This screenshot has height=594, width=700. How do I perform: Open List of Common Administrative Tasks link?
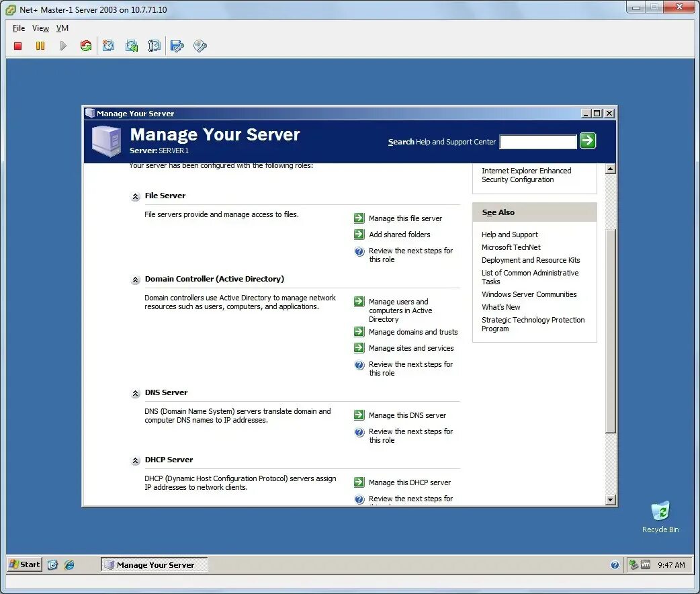pyautogui.click(x=530, y=277)
